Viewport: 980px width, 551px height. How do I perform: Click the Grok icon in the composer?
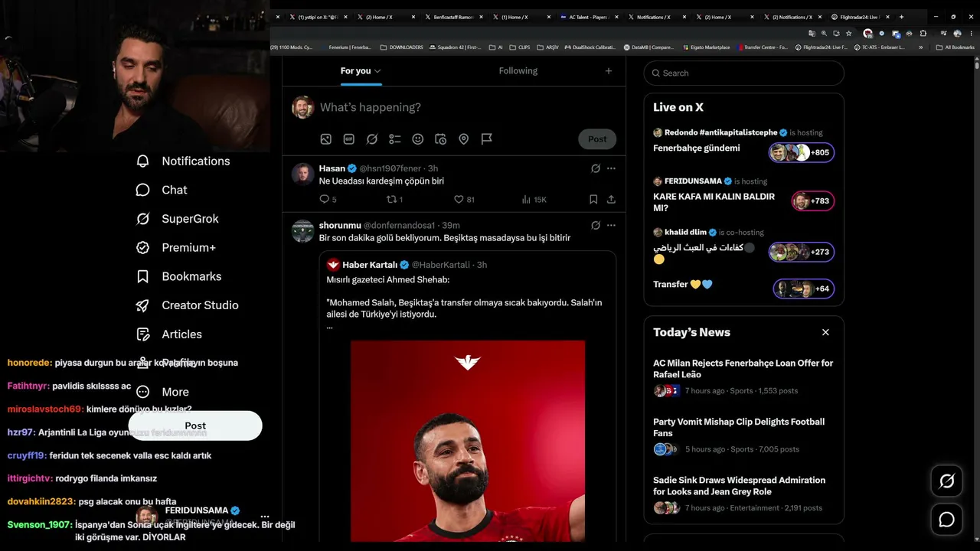point(372,139)
